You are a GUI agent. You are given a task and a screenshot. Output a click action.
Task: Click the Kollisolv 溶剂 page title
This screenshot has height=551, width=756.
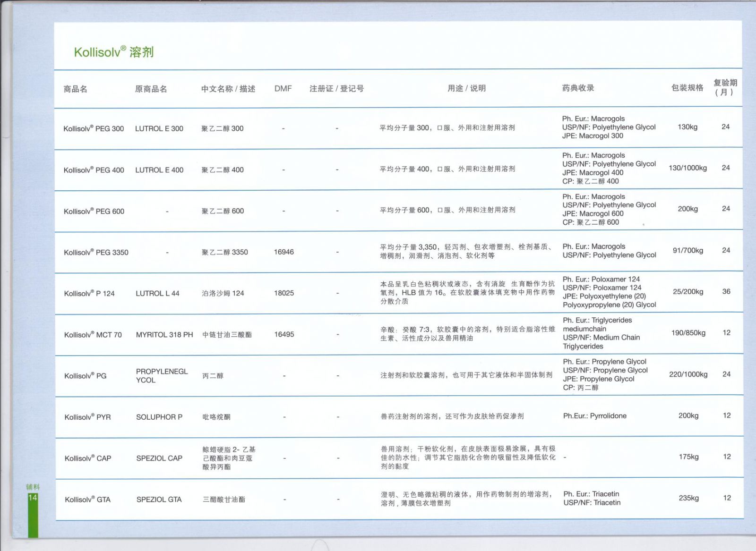click(114, 51)
